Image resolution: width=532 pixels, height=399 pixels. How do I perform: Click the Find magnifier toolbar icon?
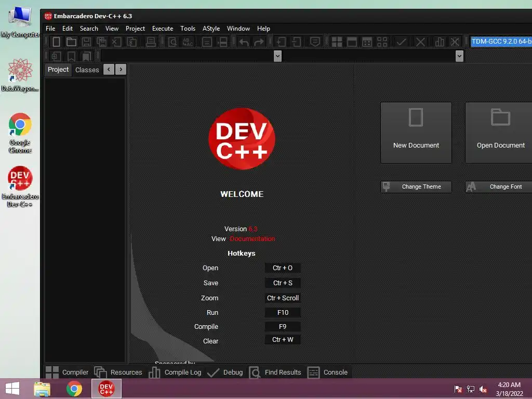[172, 42]
